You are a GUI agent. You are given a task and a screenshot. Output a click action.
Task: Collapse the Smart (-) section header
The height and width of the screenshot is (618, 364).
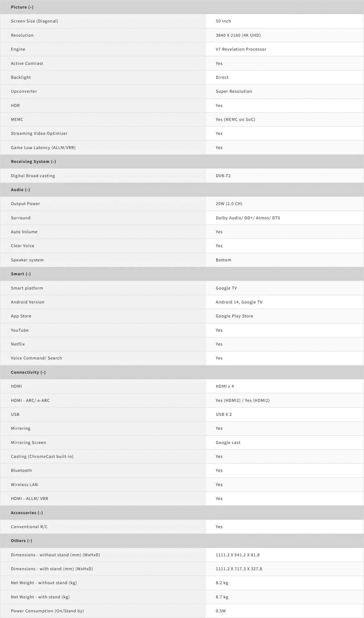coord(182,274)
